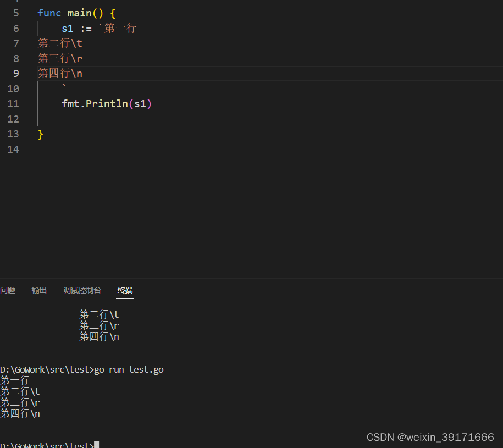Click the CSDN @weixin_39171666 watermark
503x448 pixels.
430,437
